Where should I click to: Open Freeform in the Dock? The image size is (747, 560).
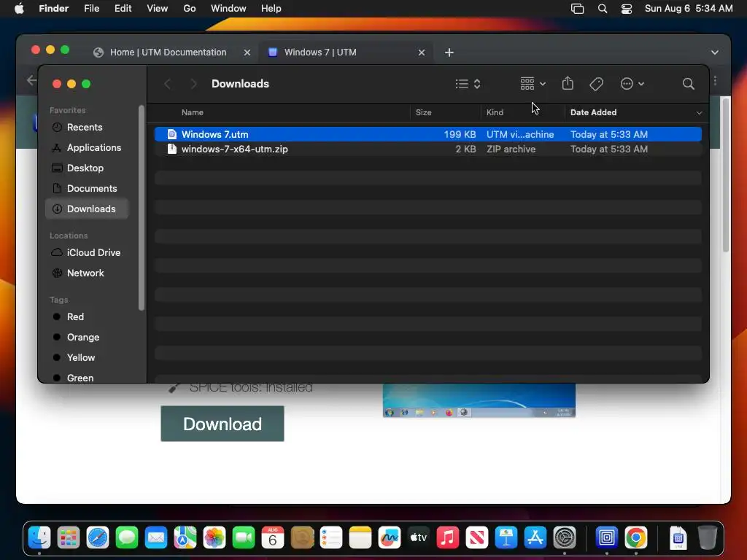click(390, 538)
